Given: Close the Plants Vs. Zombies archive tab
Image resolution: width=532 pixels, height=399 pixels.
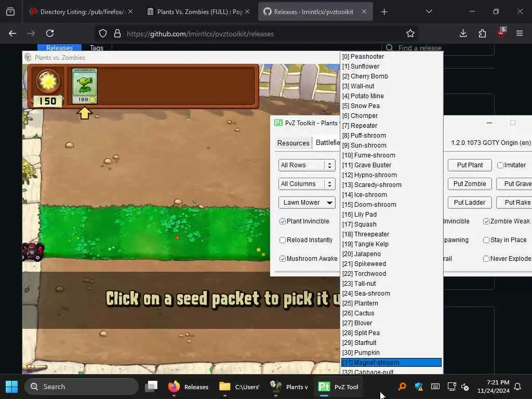Looking at the screenshot, I should 247,11.
